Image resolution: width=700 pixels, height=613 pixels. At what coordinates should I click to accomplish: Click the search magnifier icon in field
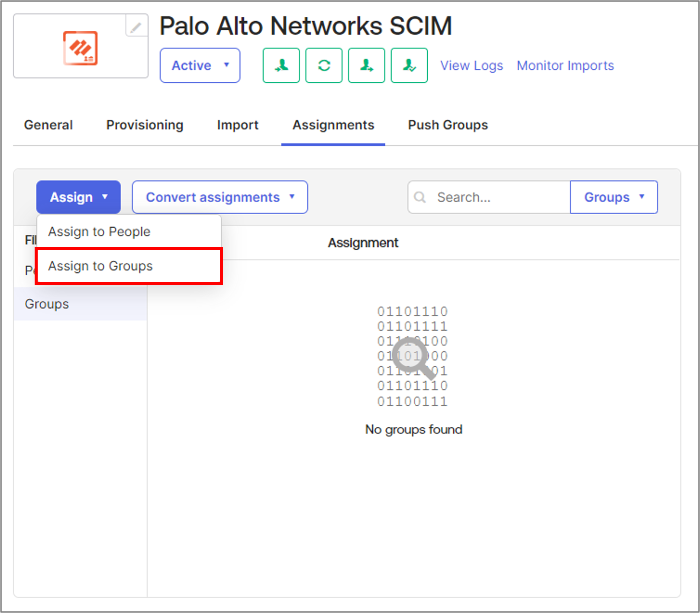(x=419, y=197)
